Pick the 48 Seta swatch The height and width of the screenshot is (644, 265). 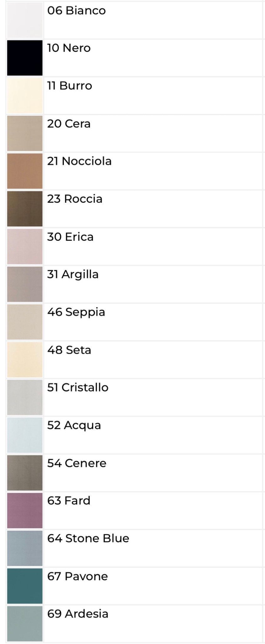click(x=25, y=360)
